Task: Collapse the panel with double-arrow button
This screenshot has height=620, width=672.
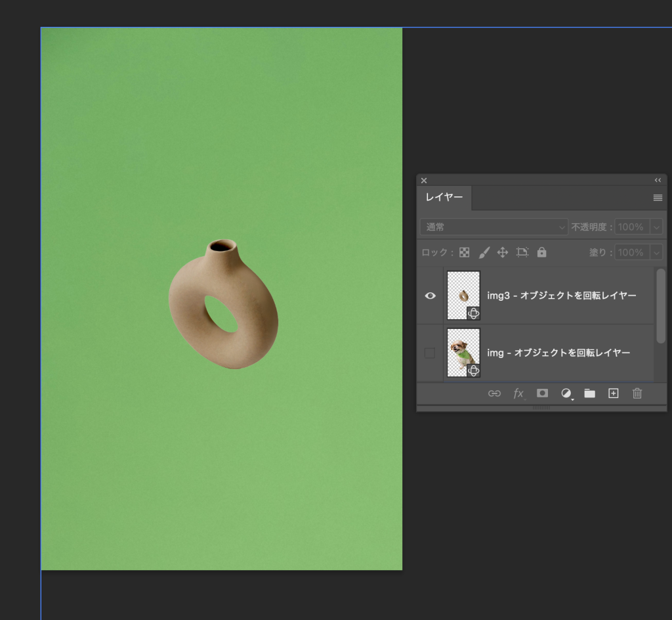Action: click(658, 180)
